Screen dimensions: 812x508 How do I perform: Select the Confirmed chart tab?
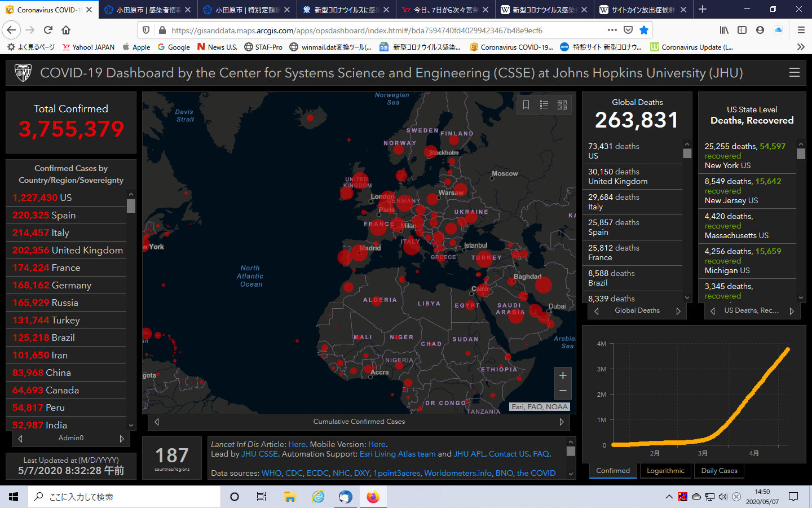[613, 471]
